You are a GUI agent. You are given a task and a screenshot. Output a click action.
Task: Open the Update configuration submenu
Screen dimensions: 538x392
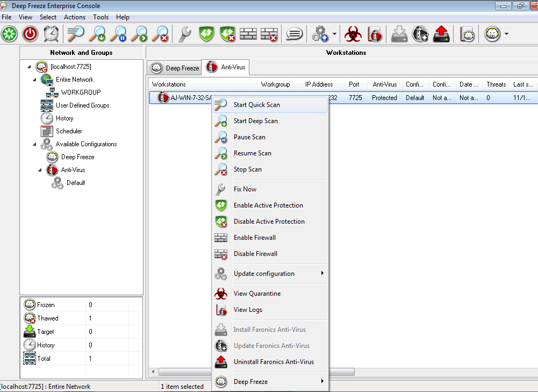click(264, 274)
